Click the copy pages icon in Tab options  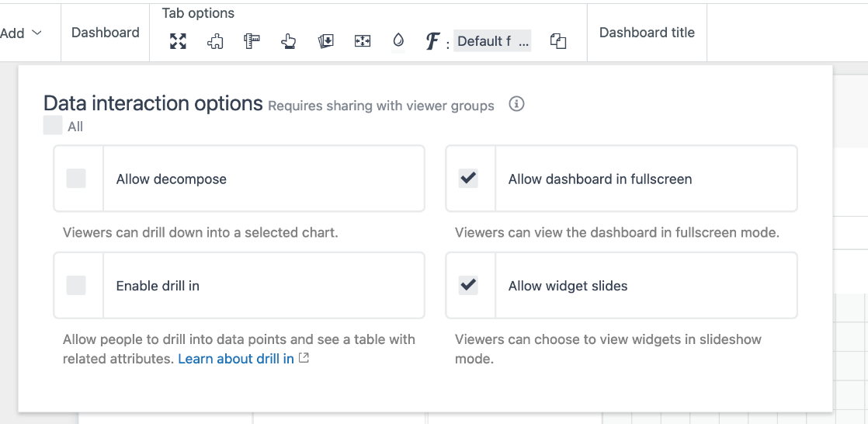(x=557, y=42)
